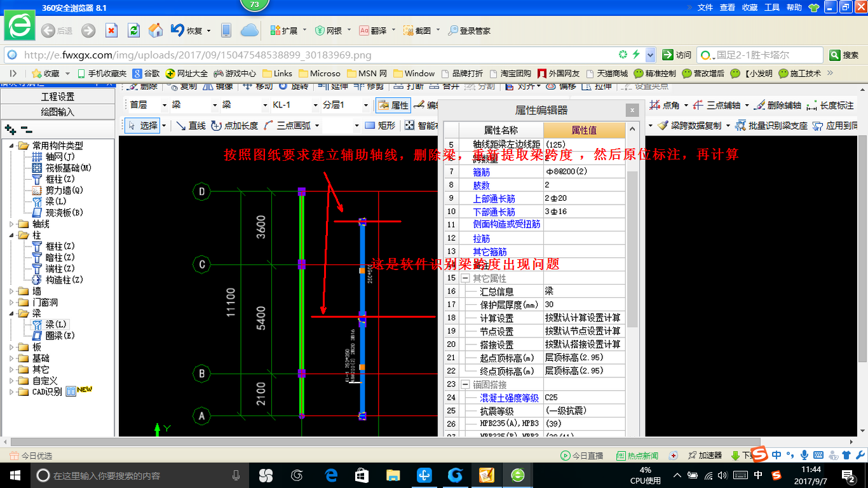Close the 属性编辑器 panel
This screenshot has width=868, height=488.
click(632, 110)
